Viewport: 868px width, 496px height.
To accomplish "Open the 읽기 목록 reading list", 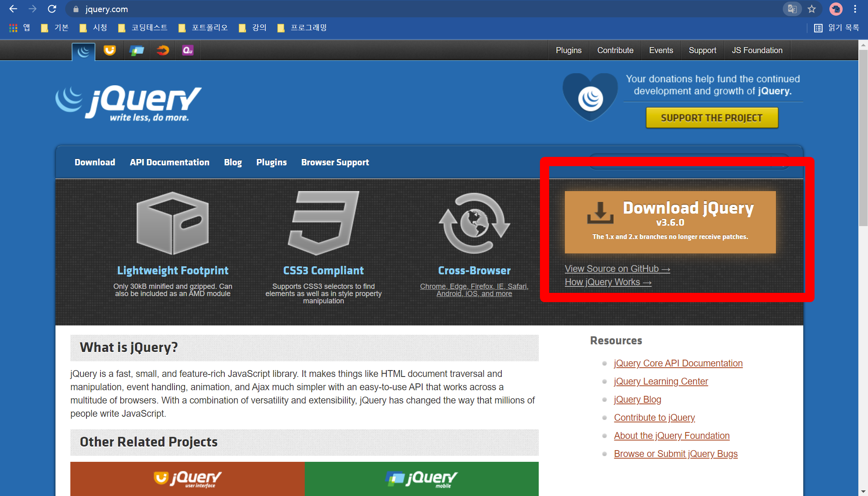I will (x=837, y=27).
